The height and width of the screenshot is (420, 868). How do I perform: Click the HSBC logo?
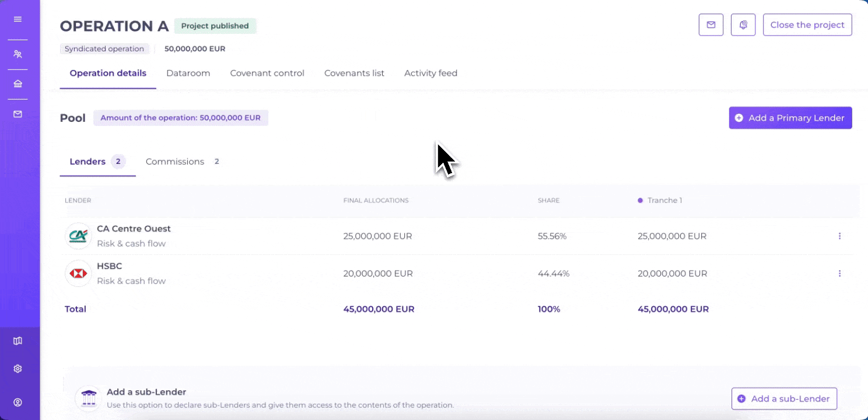78,274
